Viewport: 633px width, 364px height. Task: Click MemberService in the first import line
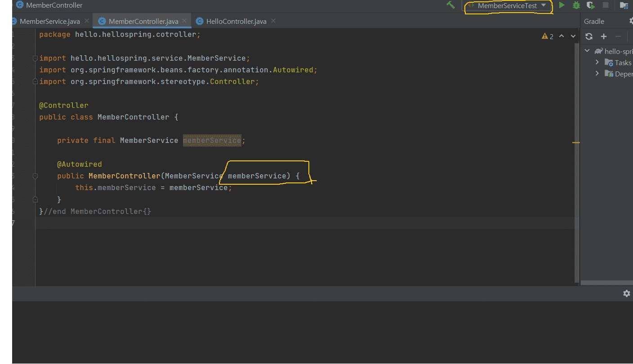click(x=217, y=58)
